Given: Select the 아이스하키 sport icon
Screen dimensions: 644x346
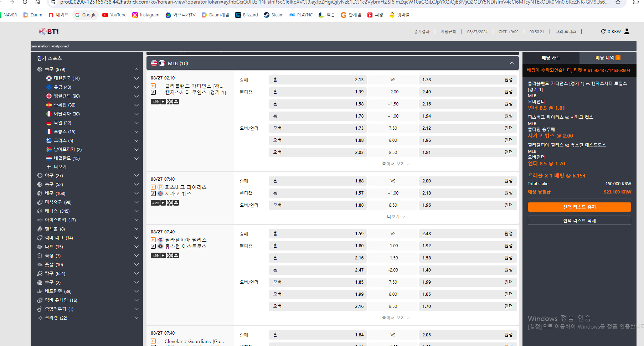Looking at the screenshot, I should (x=40, y=220).
